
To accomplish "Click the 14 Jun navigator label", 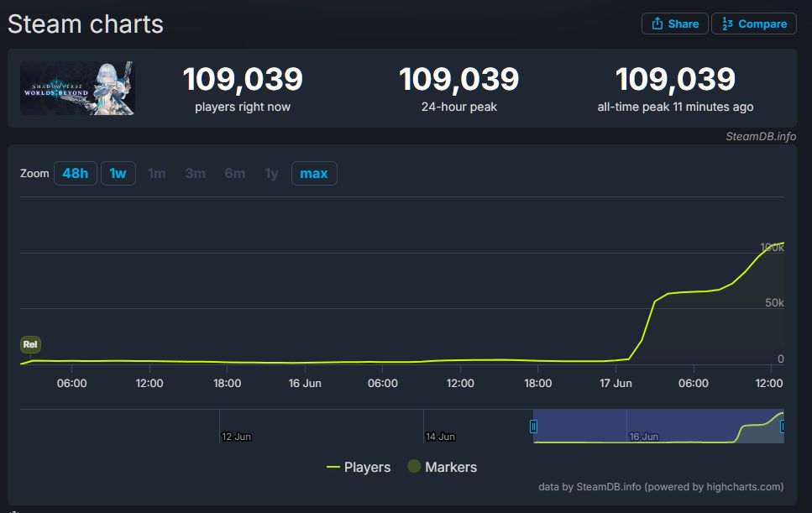I will point(440,437).
